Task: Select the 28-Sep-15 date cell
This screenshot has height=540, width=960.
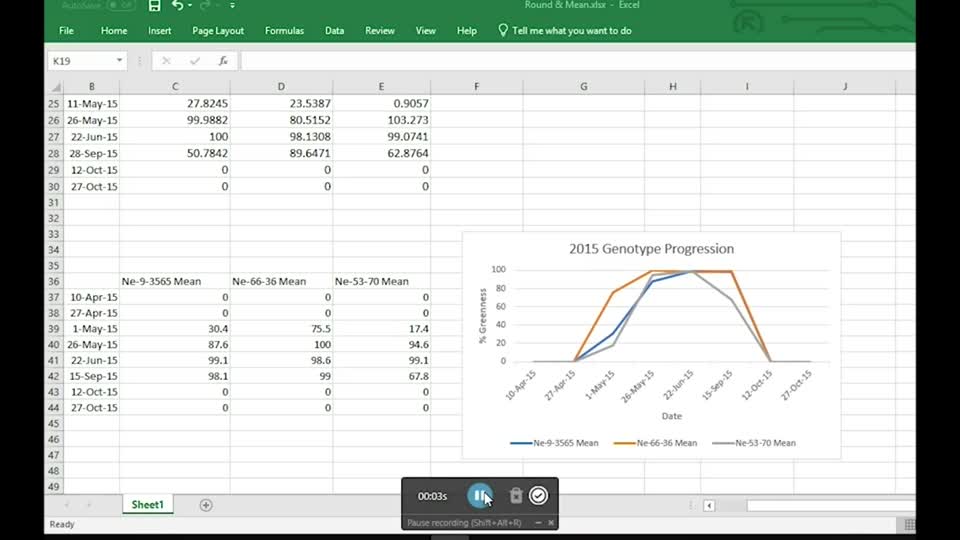Action: pyautogui.click(x=92, y=153)
